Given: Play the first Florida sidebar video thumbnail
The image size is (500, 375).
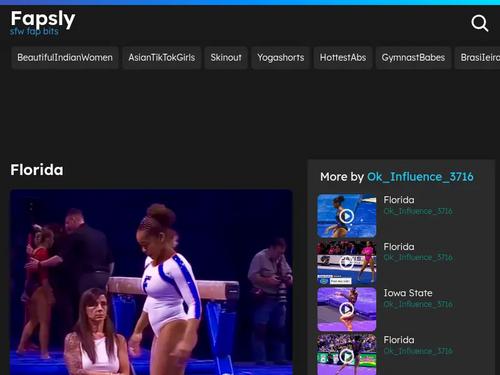Looking at the screenshot, I should 347,216.
